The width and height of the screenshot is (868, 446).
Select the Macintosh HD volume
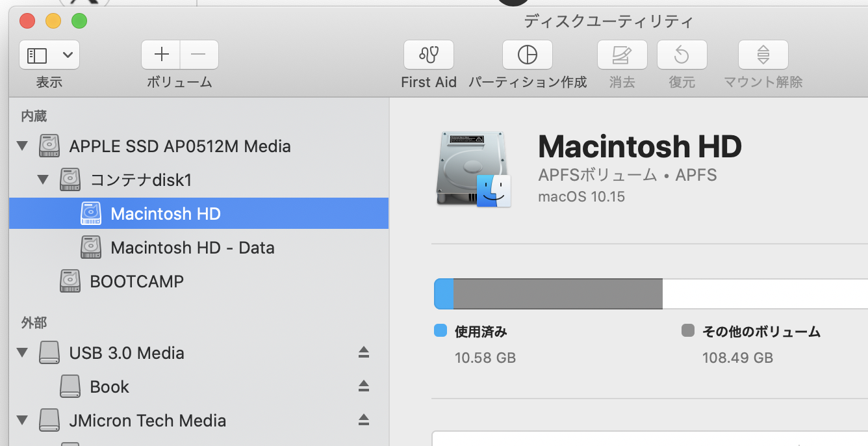point(166,214)
